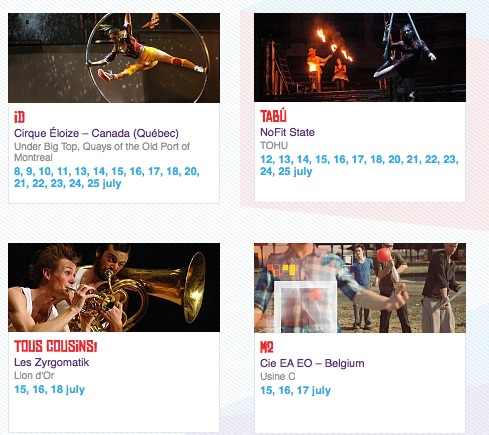Image resolution: width=489 pixels, height=435 pixels.
Task: Open the iD show thumbnail with hoop acrobat
Action: click(x=114, y=58)
